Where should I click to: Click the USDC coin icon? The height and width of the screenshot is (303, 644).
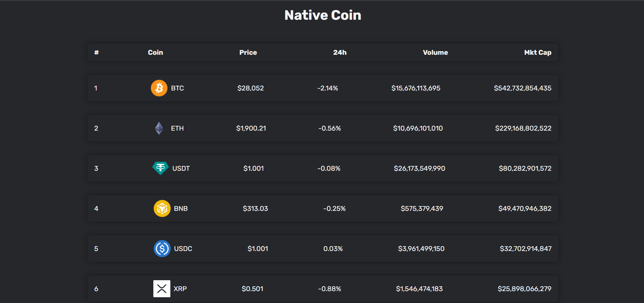coord(162,248)
